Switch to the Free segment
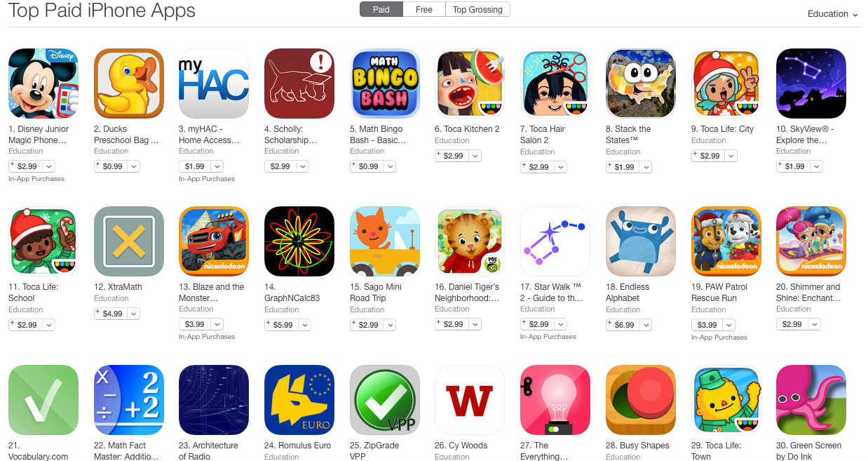The image size is (868, 461). tap(424, 10)
